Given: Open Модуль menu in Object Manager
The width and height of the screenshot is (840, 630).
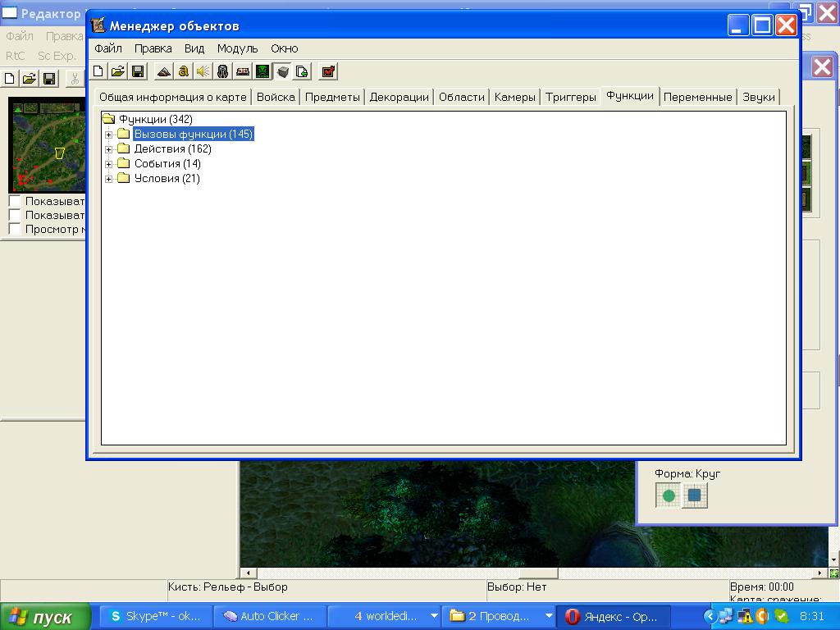Looking at the screenshot, I should click(x=237, y=48).
